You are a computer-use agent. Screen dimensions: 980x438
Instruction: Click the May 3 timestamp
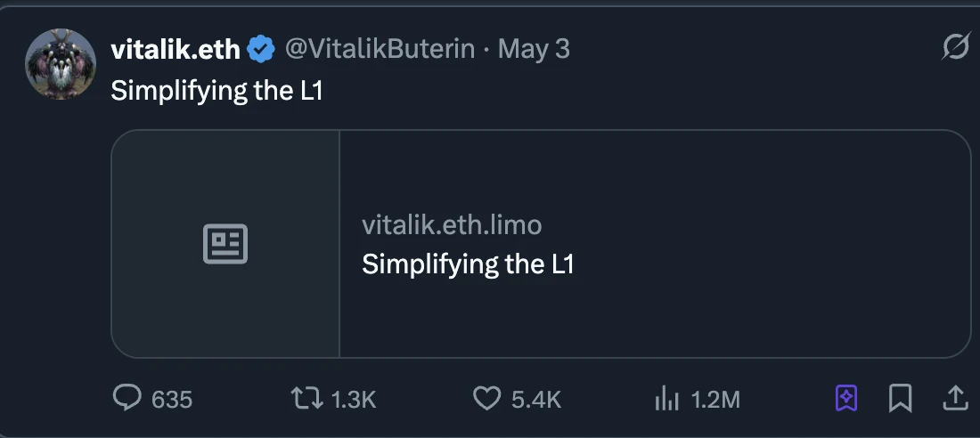(x=534, y=49)
